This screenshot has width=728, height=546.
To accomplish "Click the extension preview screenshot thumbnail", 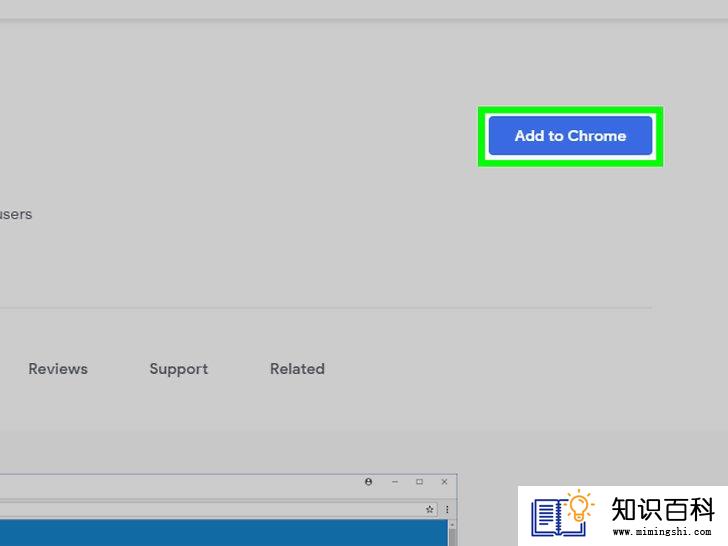I will point(228,510).
